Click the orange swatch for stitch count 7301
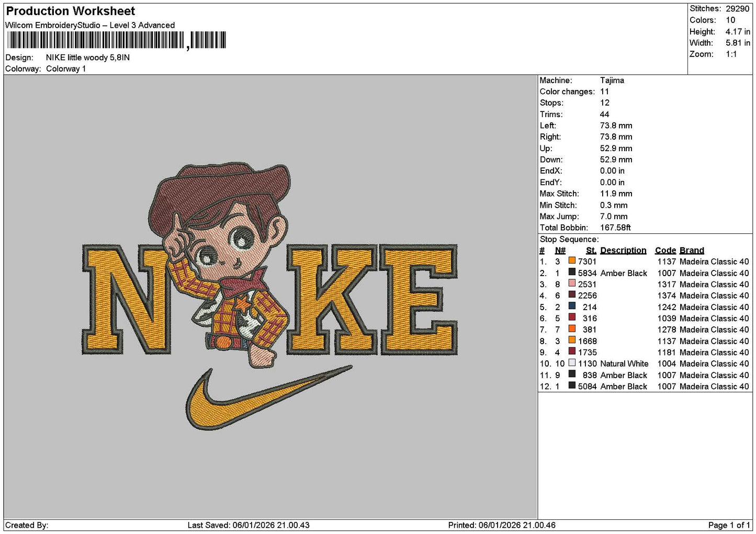The width and height of the screenshot is (756, 534). pos(572,261)
